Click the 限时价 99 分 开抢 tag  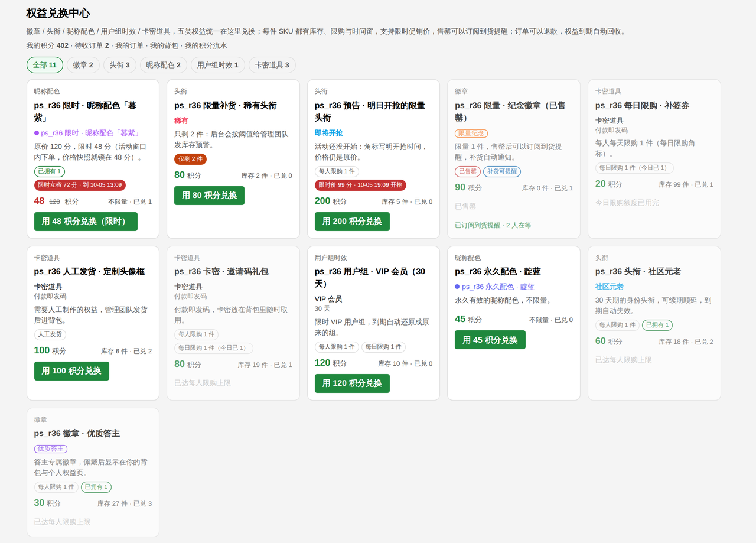360,185
